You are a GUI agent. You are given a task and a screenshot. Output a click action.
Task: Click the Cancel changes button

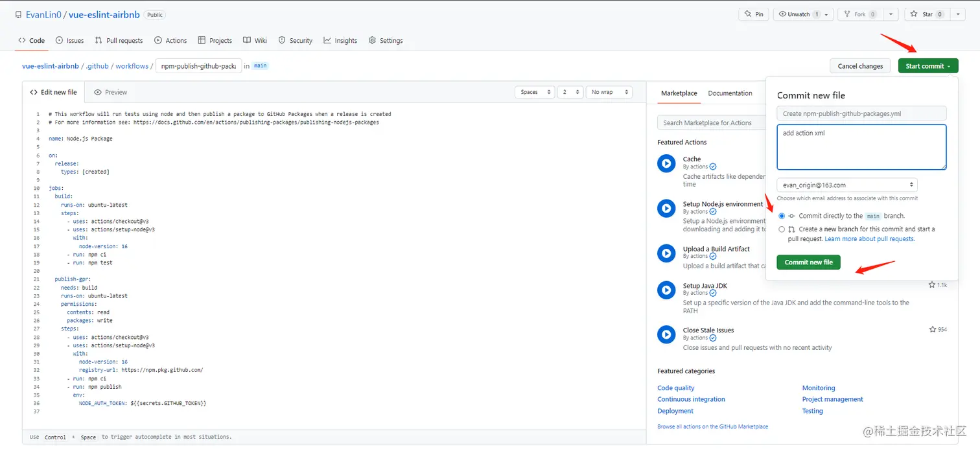coord(860,66)
